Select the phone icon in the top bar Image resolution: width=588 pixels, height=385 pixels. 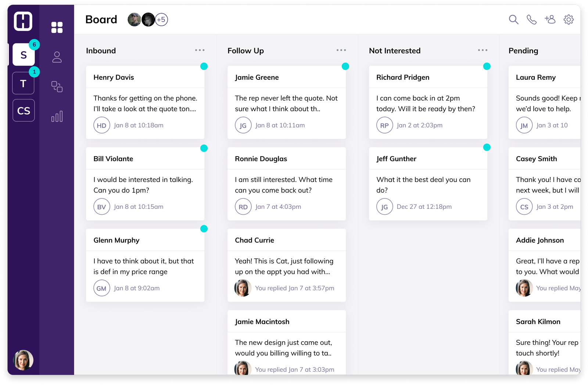click(x=532, y=20)
